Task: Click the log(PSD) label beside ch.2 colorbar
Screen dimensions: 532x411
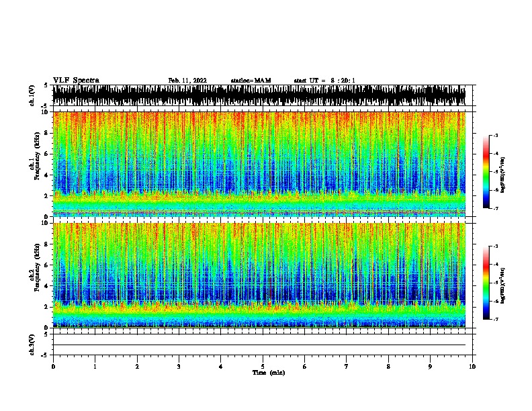Action: click(503, 285)
